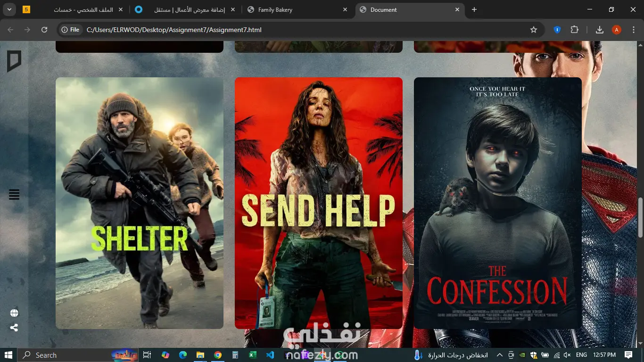Open the Windows notification center icon
The image size is (644, 362).
click(x=628, y=355)
